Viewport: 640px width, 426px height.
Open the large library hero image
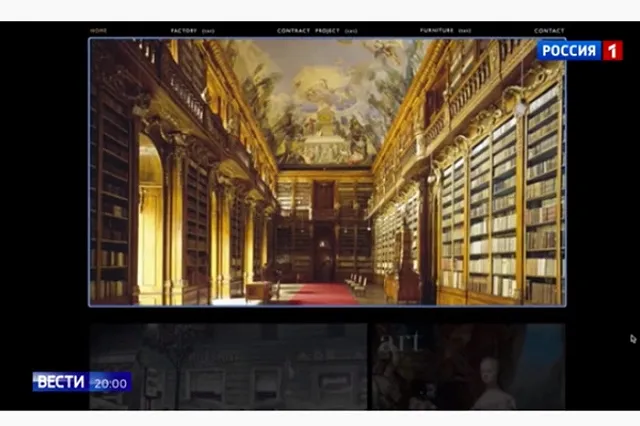326,172
